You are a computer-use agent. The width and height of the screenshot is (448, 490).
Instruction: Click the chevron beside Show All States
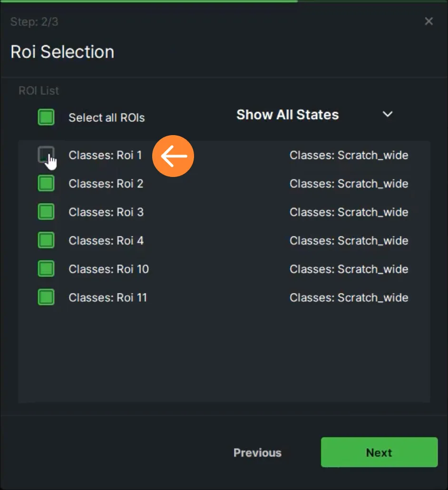point(388,114)
